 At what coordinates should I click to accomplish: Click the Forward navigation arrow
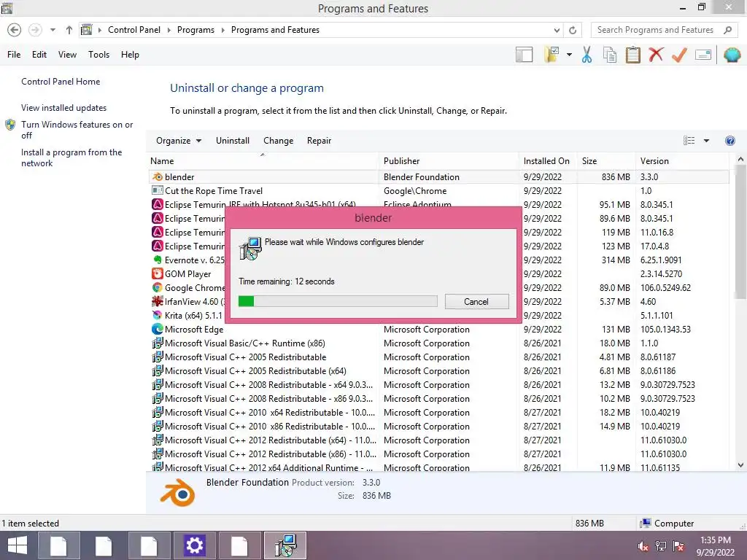point(35,30)
